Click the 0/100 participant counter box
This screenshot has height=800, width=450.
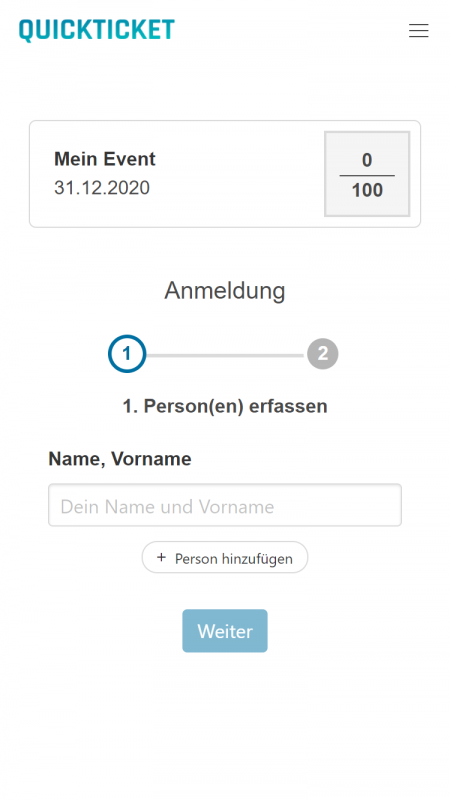pyautogui.click(x=367, y=174)
